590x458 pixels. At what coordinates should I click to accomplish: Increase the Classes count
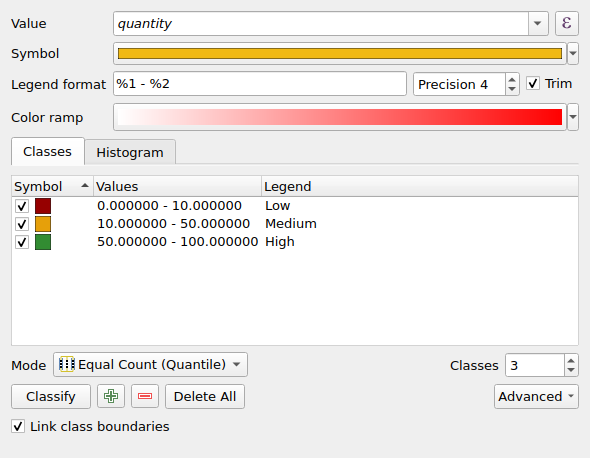pos(571,360)
